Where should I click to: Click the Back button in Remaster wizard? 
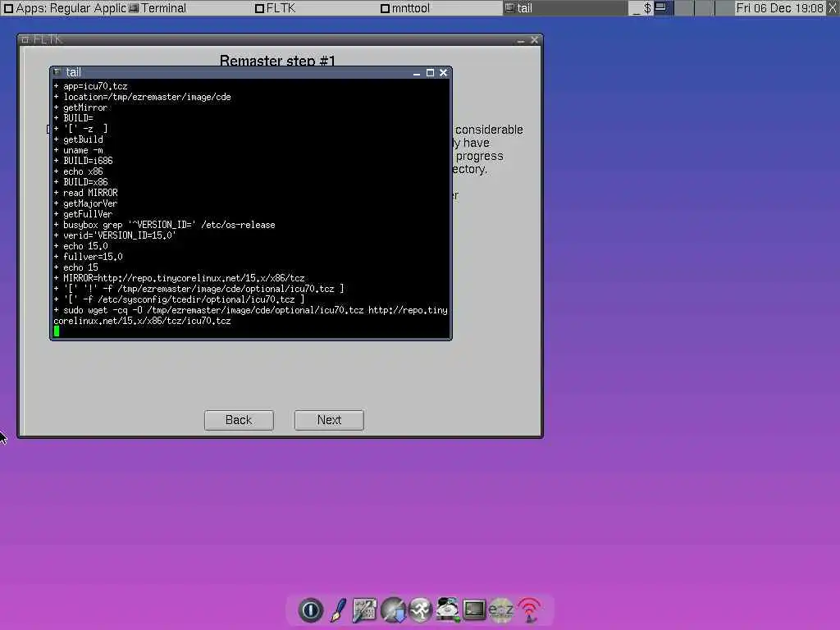click(x=239, y=420)
